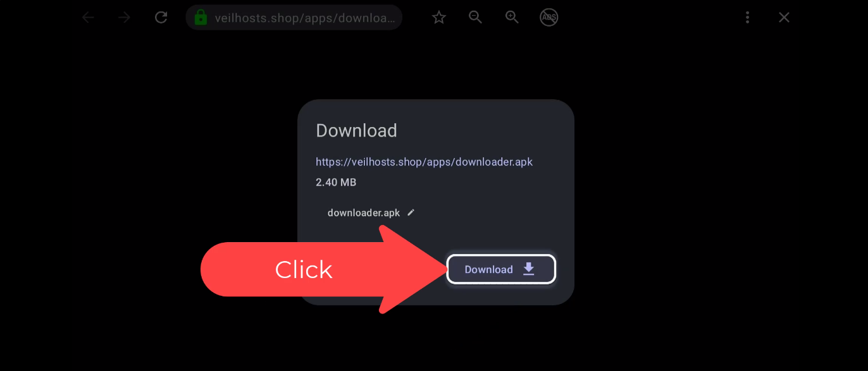
Task: Click the Download button
Action: tap(501, 269)
